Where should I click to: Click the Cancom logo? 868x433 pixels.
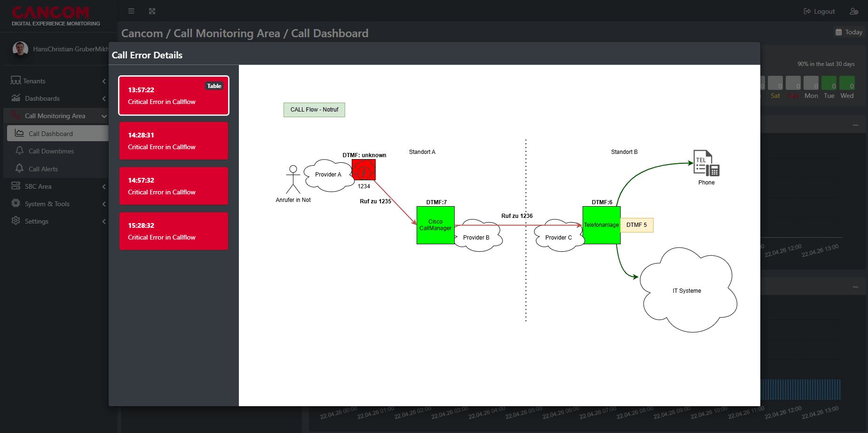click(55, 16)
